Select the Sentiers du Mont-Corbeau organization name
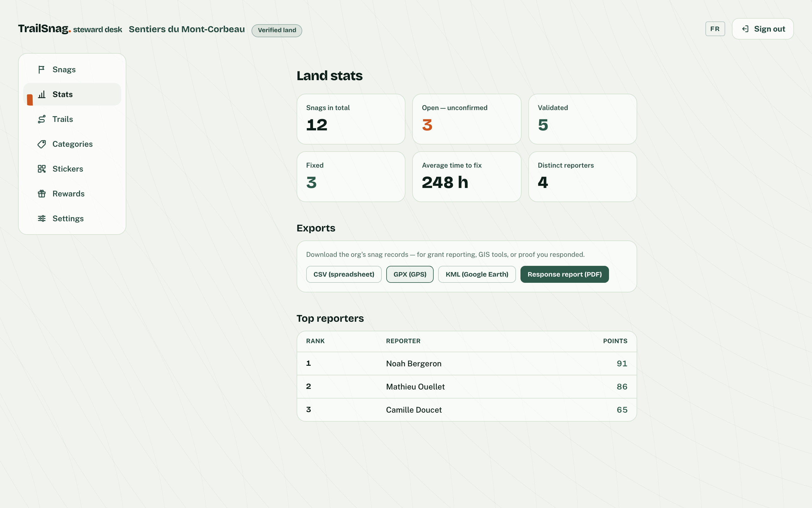 click(x=187, y=29)
